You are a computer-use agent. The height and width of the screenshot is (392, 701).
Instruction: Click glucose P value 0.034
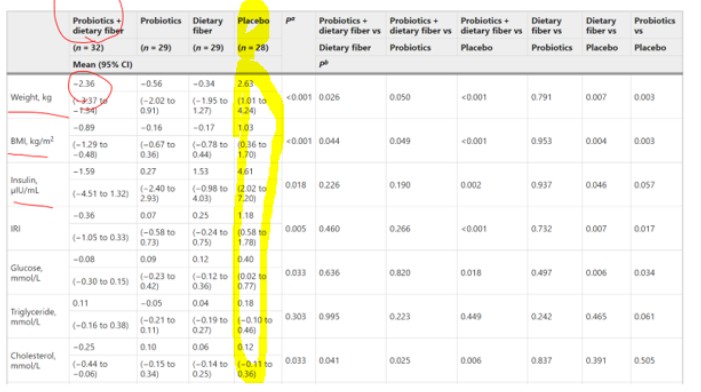click(x=644, y=272)
